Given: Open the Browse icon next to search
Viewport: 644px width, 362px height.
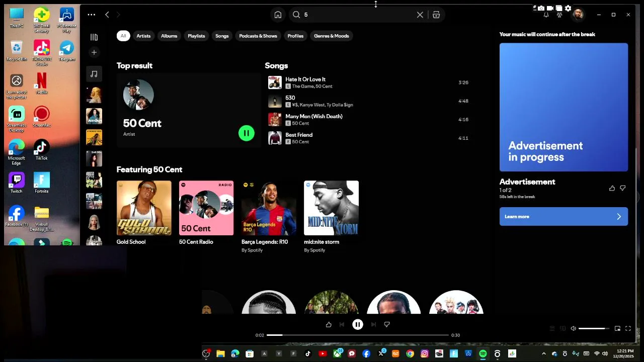Looking at the screenshot, I should pyautogui.click(x=436, y=15).
